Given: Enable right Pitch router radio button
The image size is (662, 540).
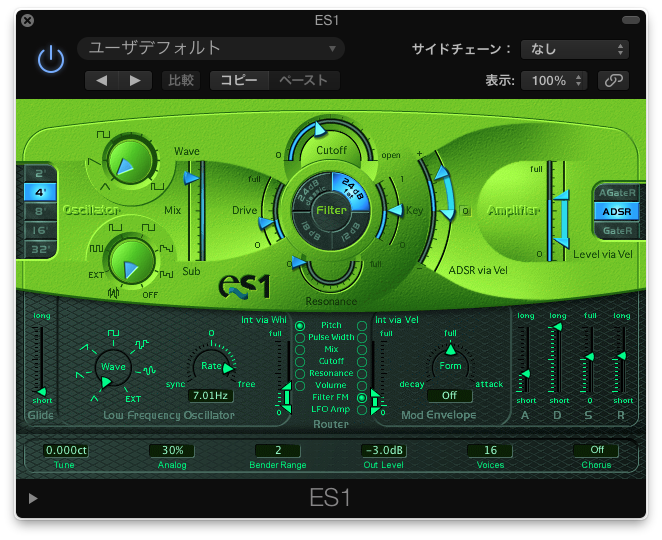Looking at the screenshot, I should pyautogui.click(x=362, y=326).
